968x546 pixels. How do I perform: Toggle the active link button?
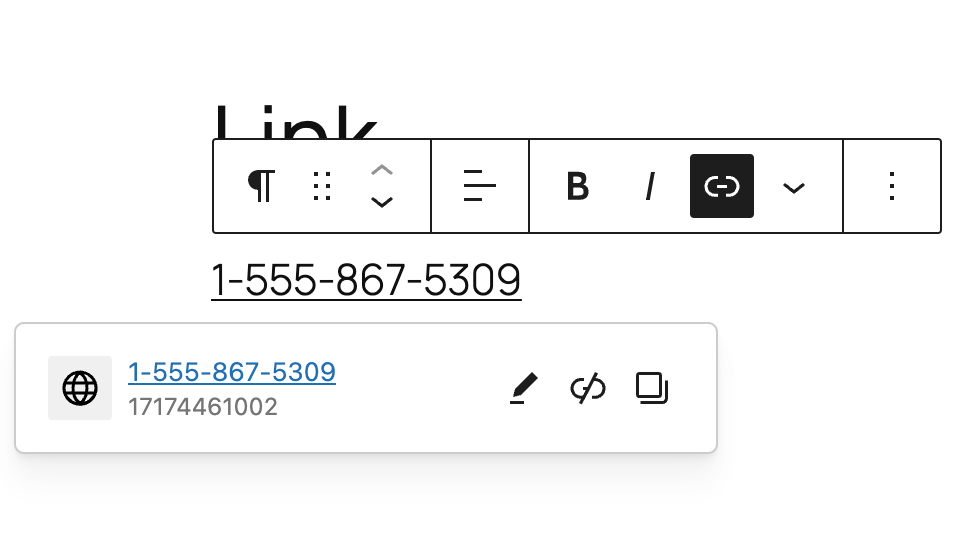tap(722, 186)
